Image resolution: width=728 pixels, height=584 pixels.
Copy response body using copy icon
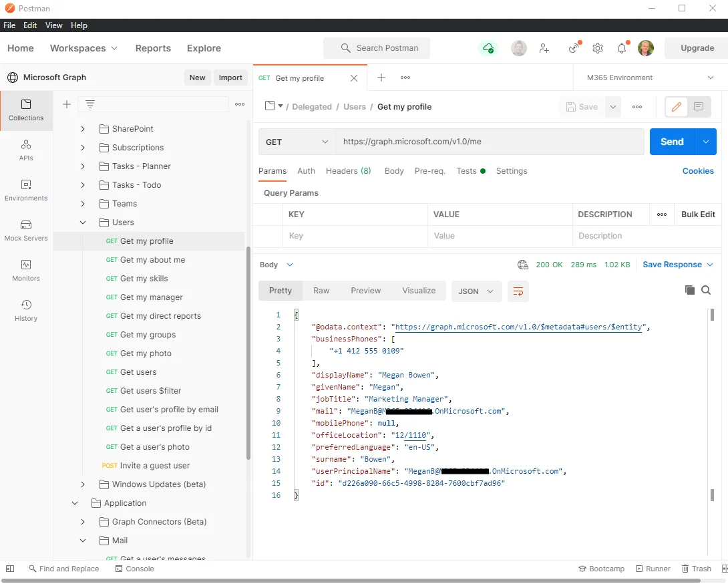(689, 290)
